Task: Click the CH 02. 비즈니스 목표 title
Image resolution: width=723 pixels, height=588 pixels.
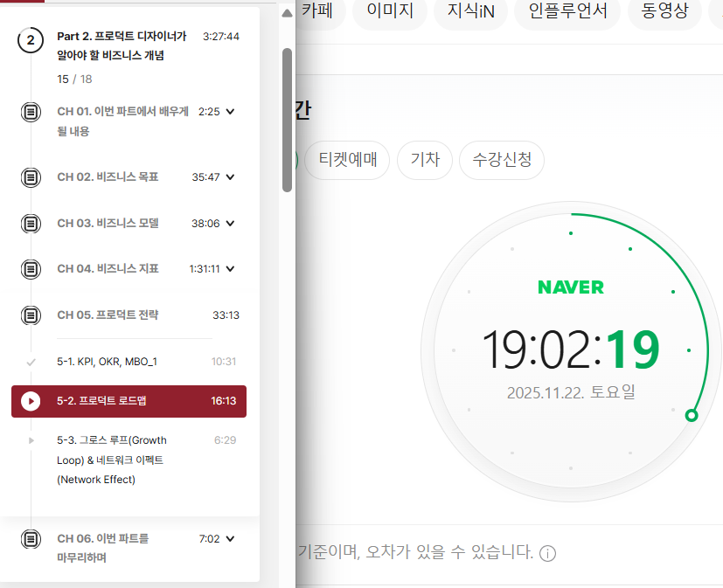Action: [108, 177]
